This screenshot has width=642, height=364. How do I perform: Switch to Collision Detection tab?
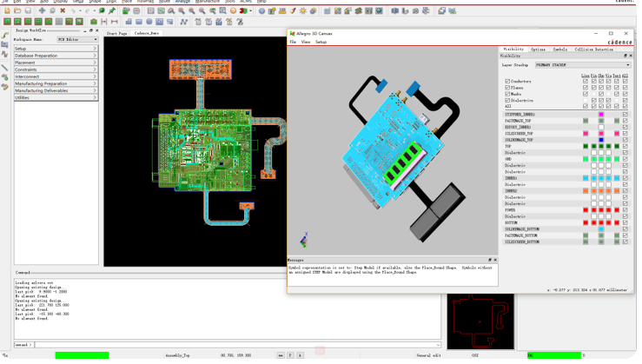pyautogui.click(x=593, y=50)
